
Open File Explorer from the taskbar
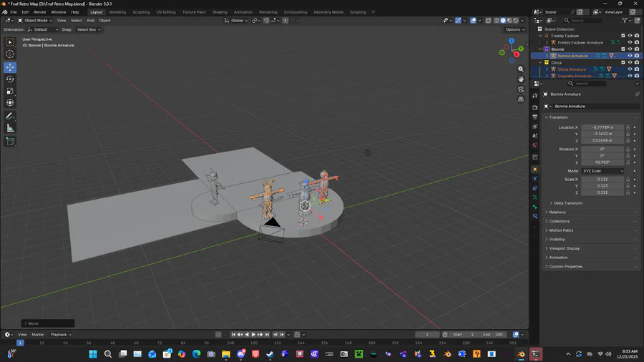coord(226,354)
